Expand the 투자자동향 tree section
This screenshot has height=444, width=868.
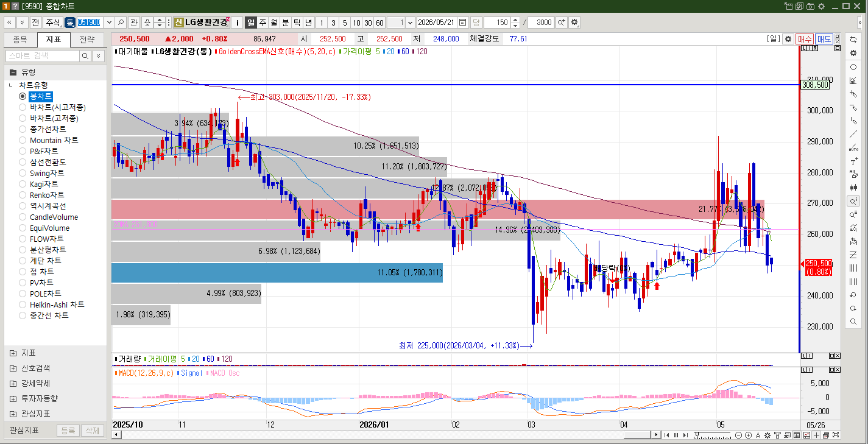[x=13, y=398]
